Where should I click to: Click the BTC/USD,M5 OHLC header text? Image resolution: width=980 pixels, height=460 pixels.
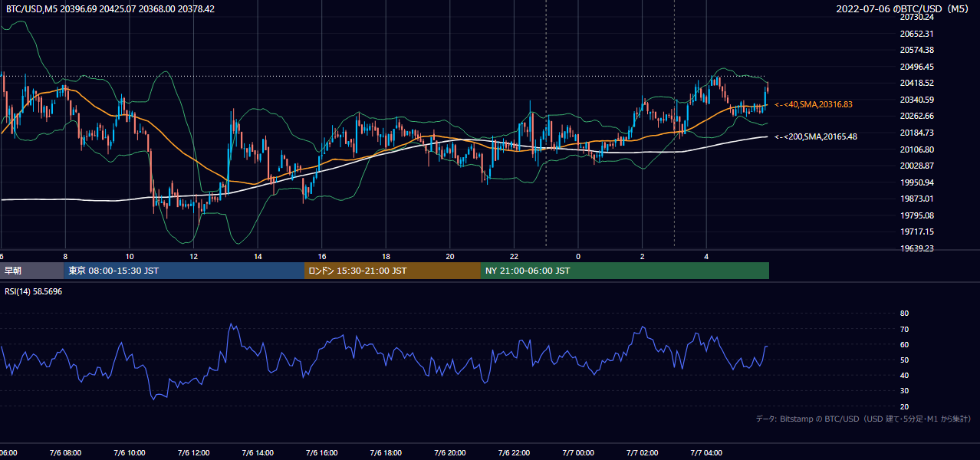[x=110, y=8]
